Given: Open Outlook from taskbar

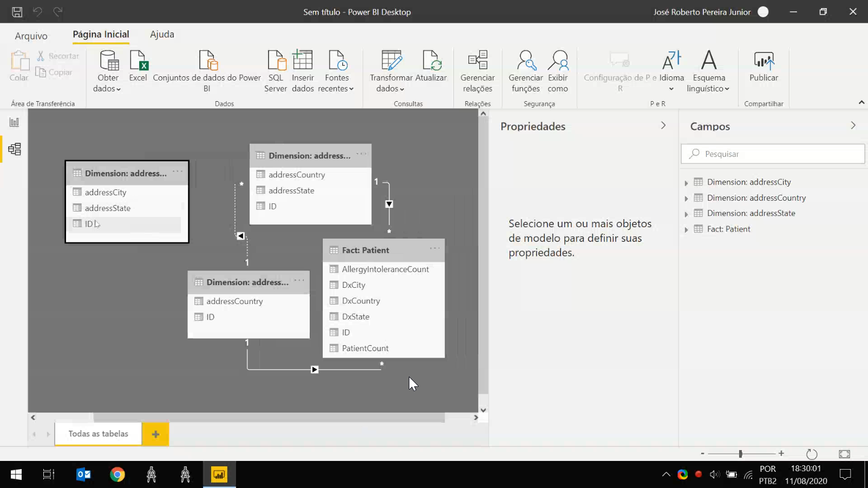Looking at the screenshot, I should click(x=83, y=474).
